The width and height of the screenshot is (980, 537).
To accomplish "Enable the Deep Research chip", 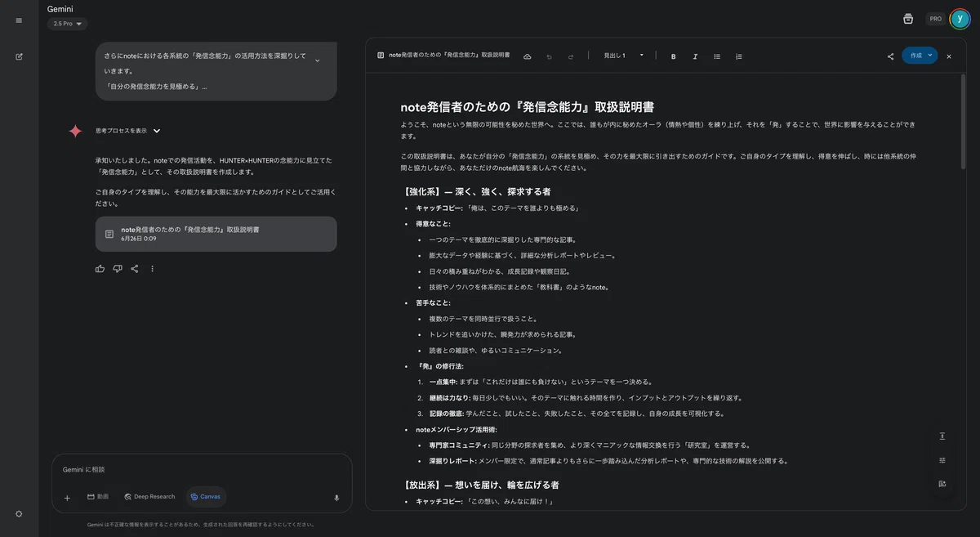I will pyautogui.click(x=150, y=497).
